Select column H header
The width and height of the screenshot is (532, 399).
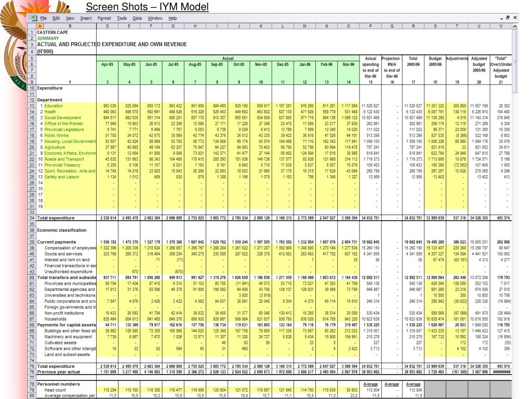coord(195,26)
